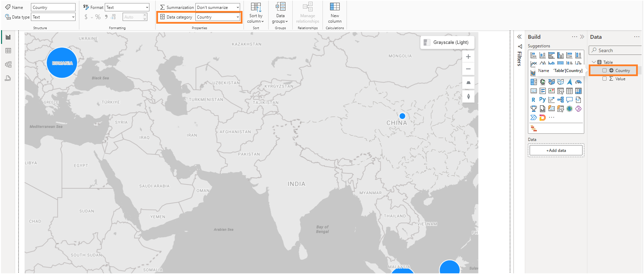Reset map compass to north
Image resolution: width=644 pixels, height=274 pixels.
pos(468,96)
